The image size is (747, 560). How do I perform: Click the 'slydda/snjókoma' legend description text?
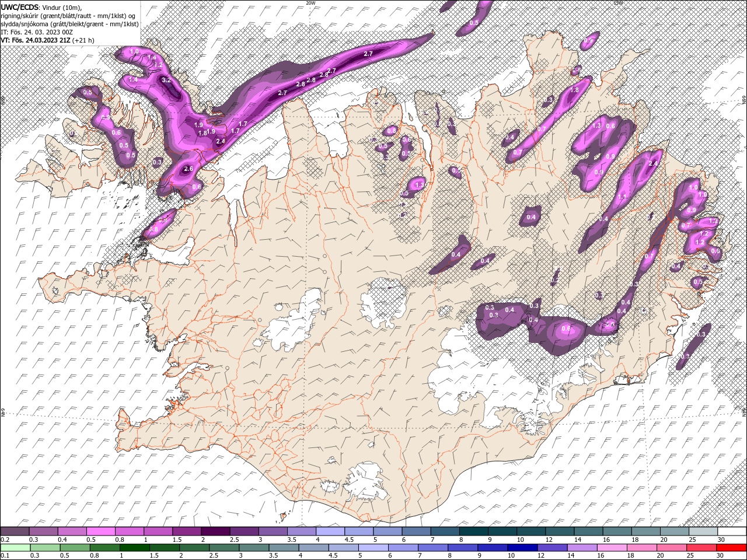click(x=24, y=24)
